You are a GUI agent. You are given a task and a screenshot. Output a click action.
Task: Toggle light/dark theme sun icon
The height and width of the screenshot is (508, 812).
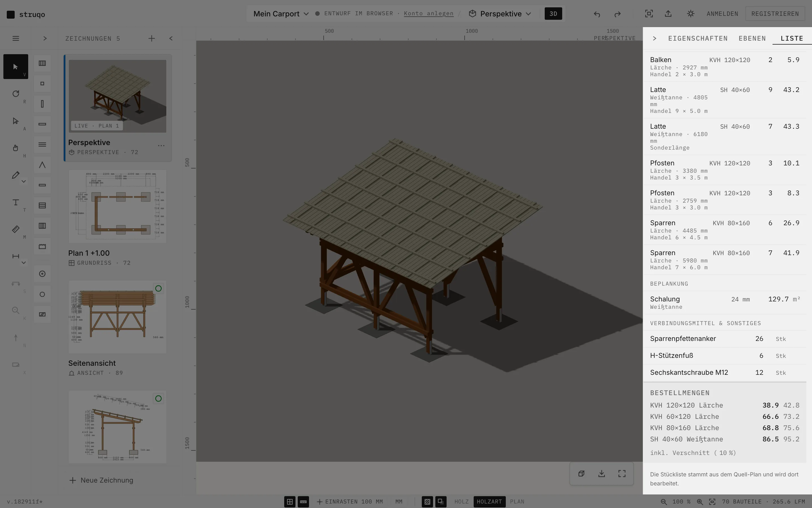(x=690, y=14)
